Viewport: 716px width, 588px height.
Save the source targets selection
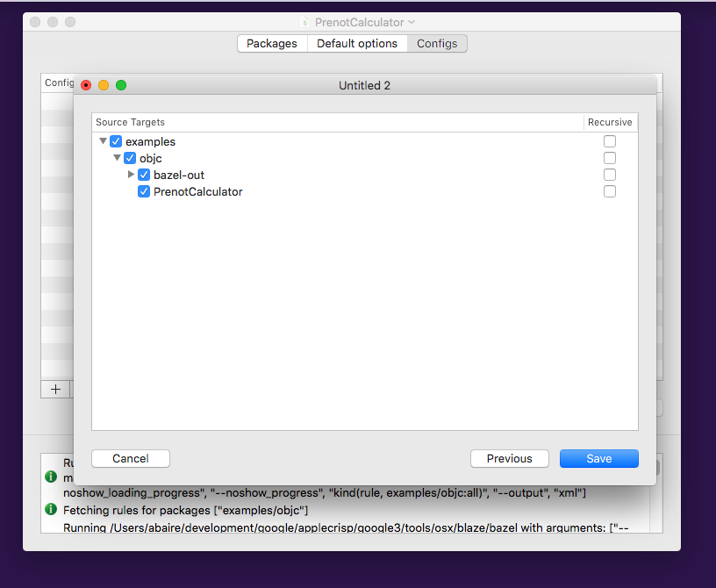[599, 459]
